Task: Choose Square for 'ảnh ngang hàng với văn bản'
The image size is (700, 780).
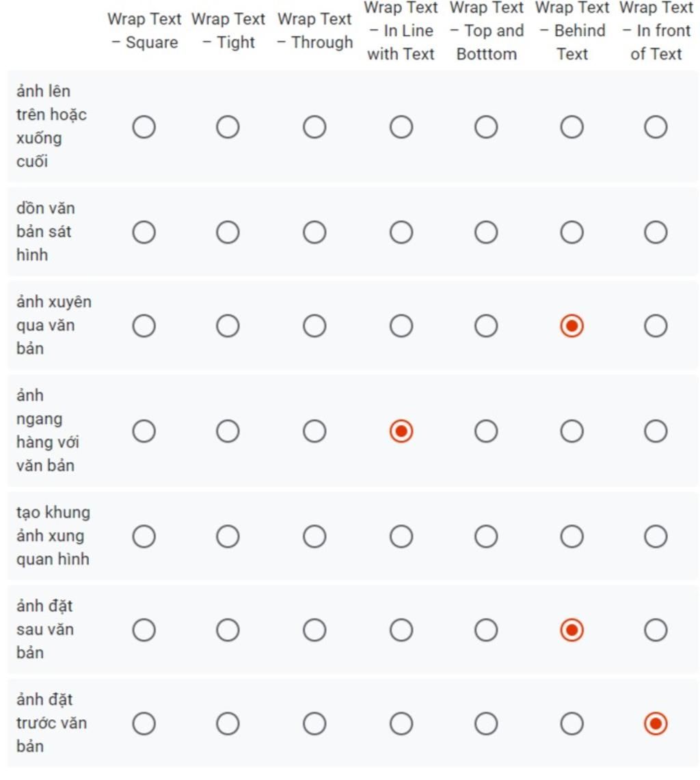Action: 144,431
